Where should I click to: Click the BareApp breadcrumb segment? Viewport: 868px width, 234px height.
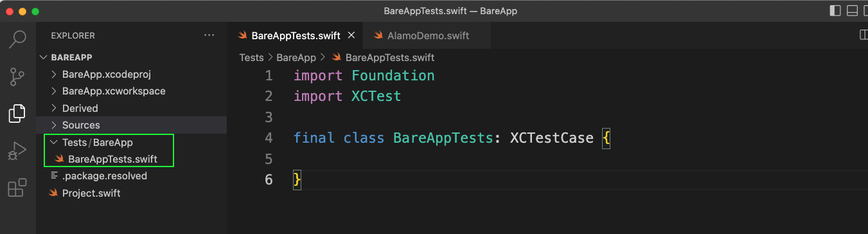tap(296, 57)
